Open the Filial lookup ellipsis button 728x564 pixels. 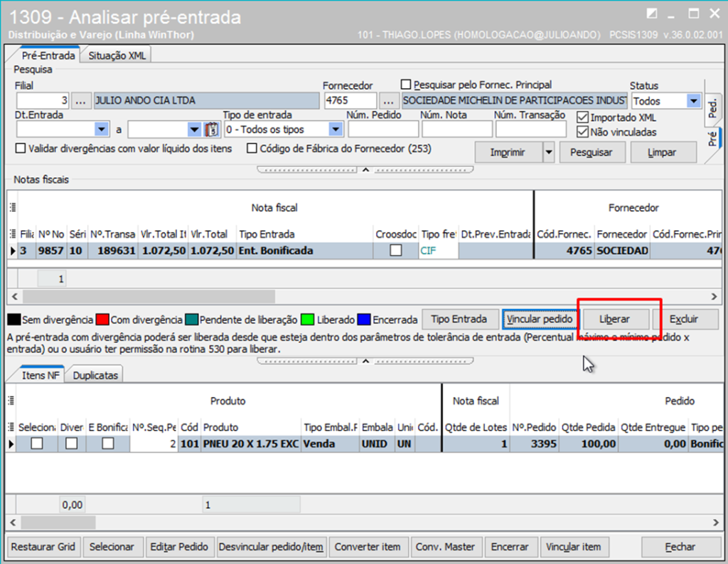pos(82,101)
